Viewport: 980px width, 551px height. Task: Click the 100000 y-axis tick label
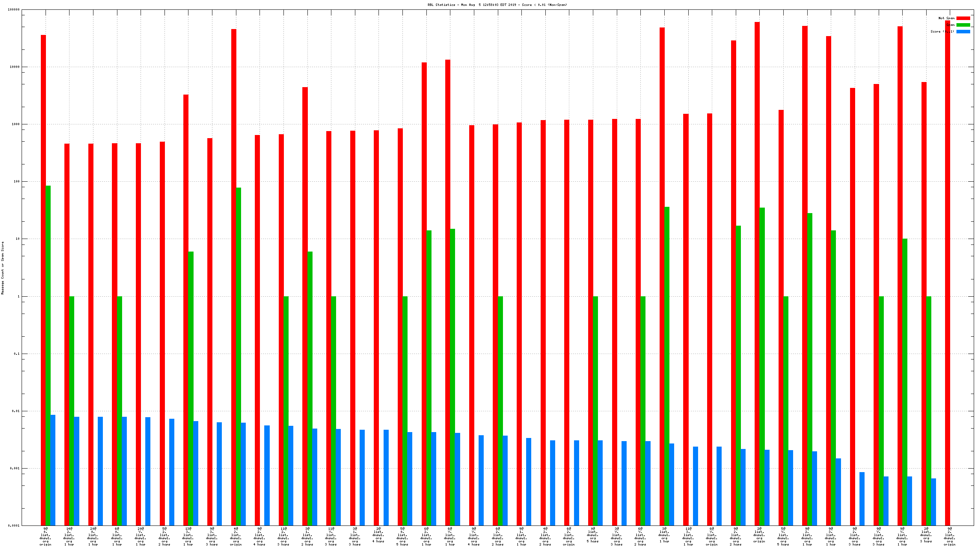coord(14,10)
